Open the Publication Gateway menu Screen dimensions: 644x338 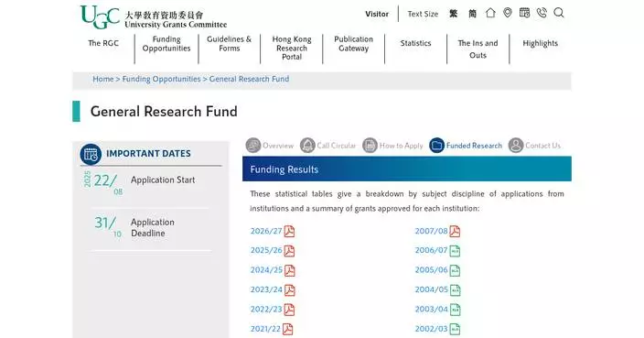354,44
